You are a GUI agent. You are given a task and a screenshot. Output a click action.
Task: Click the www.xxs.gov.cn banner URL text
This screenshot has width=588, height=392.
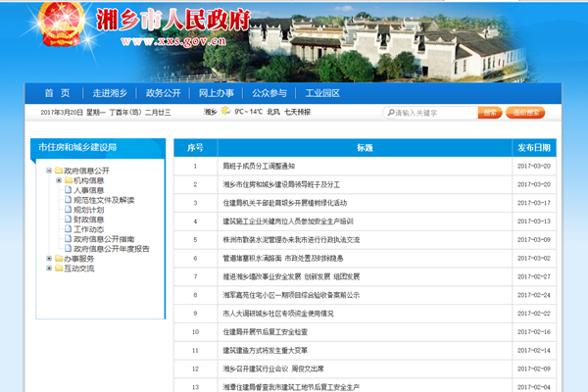point(173,41)
